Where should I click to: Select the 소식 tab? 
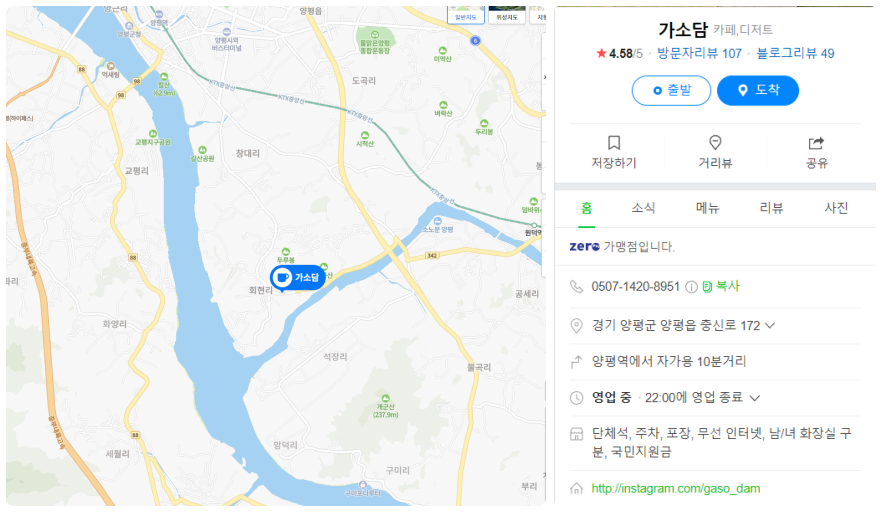(643, 208)
